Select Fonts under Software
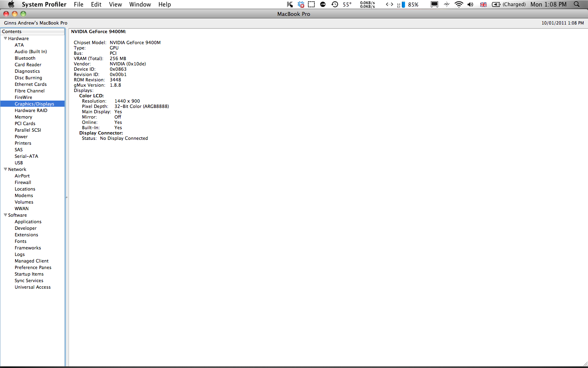 20,241
